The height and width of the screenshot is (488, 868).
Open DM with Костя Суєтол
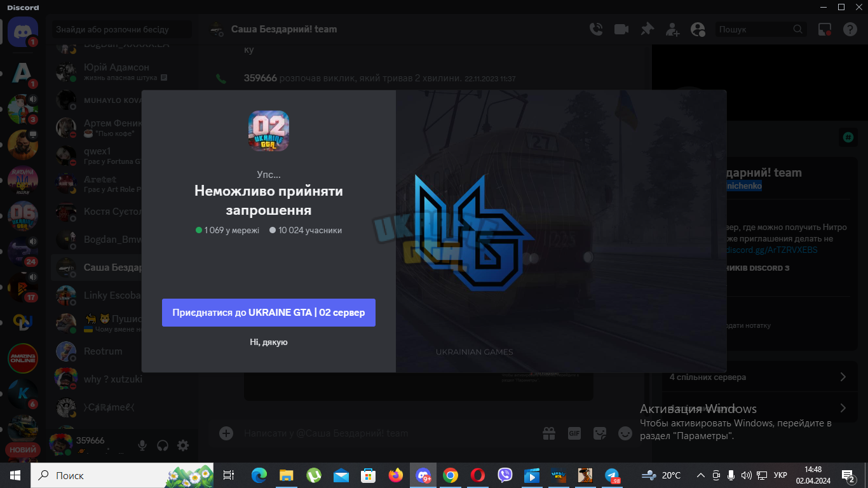(123, 212)
